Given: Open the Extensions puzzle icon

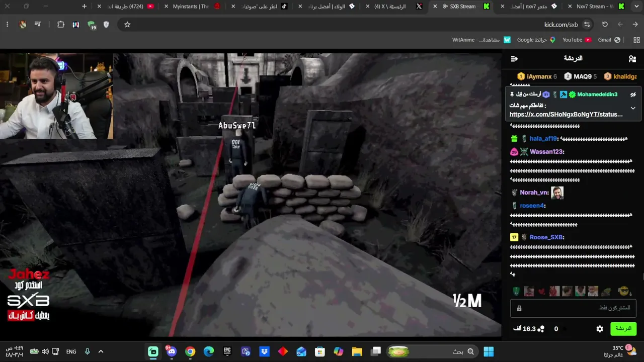Looking at the screenshot, I should coord(61,25).
